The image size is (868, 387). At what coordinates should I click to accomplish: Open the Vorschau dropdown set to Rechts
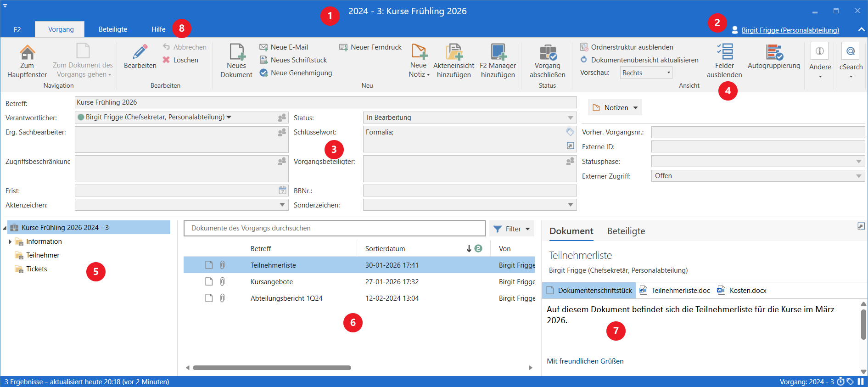[x=646, y=73]
